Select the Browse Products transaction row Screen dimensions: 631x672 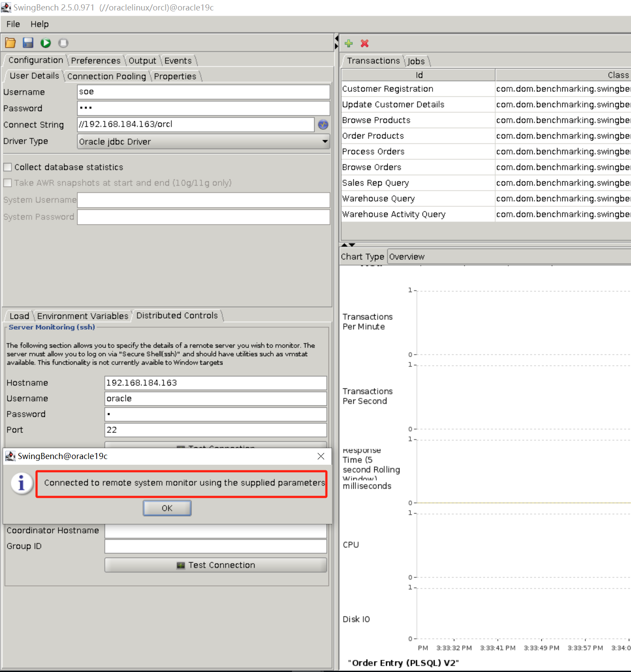[x=486, y=120]
